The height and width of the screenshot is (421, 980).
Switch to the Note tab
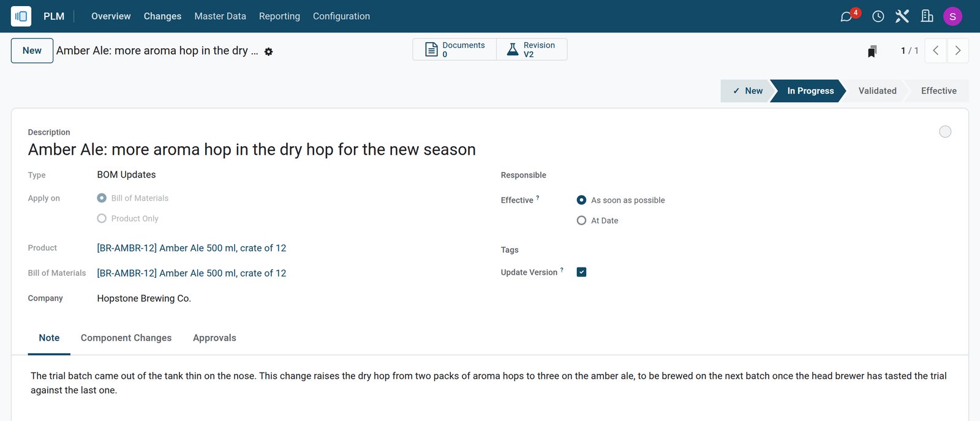pos(49,338)
